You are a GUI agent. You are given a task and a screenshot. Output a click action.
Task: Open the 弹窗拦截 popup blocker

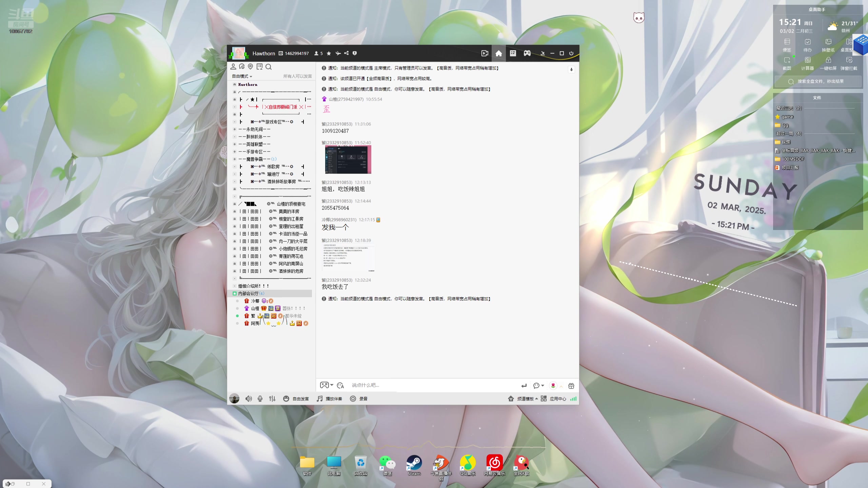tap(849, 63)
